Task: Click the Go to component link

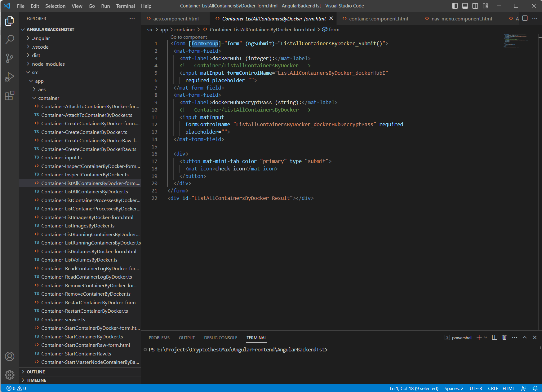Action: tap(189, 37)
